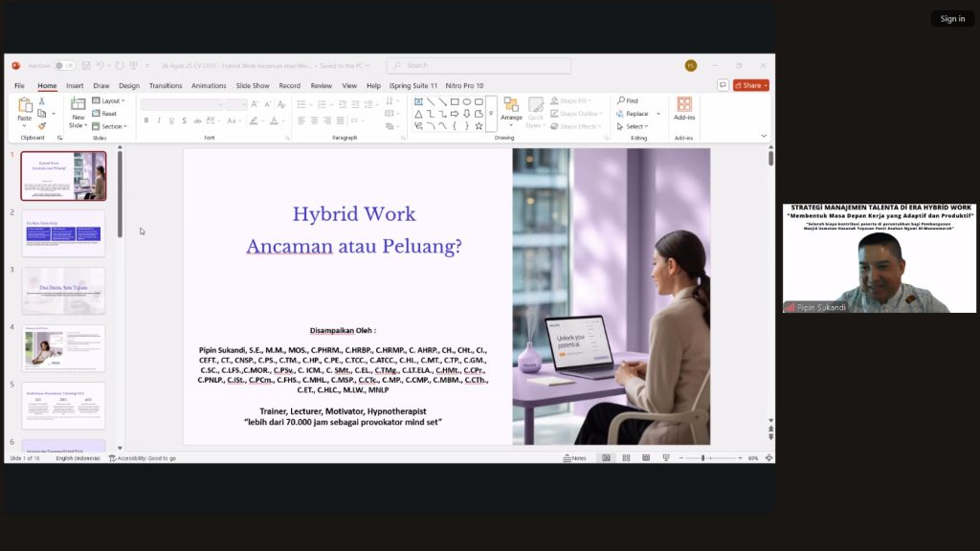Expand the Layout dropdown
The height and width of the screenshot is (551, 980).
pyautogui.click(x=111, y=100)
